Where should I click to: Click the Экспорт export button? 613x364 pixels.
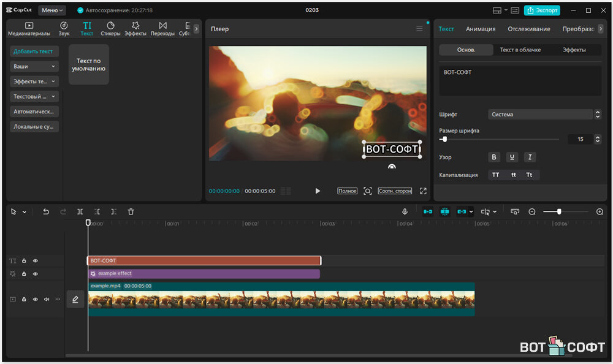[542, 10]
